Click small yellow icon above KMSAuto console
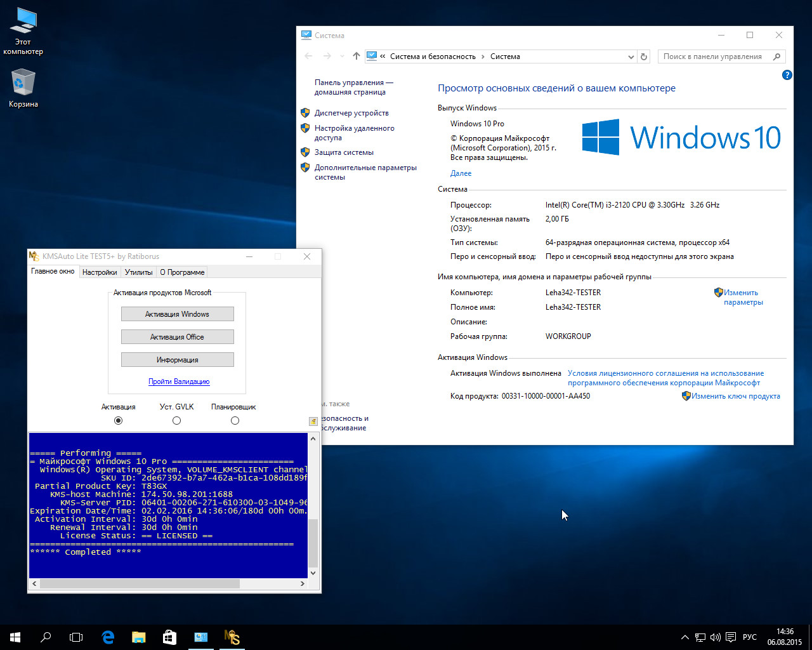This screenshot has height=650, width=812. click(x=313, y=421)
